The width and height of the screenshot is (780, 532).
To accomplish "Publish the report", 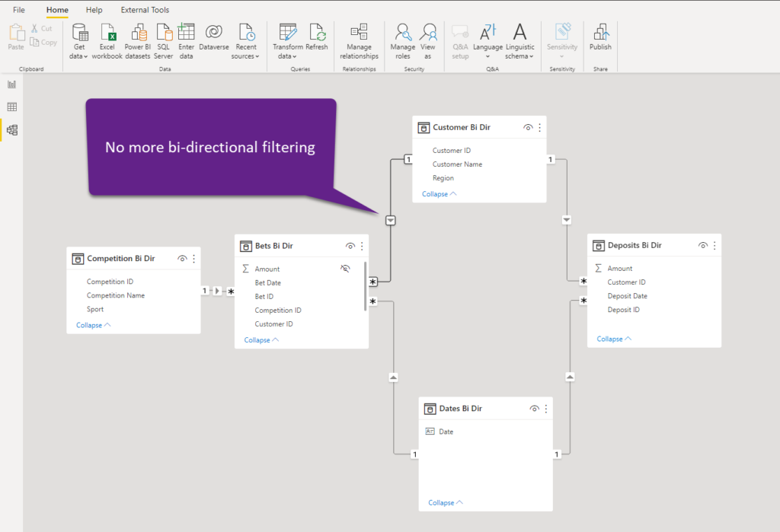I will point(600,37).
